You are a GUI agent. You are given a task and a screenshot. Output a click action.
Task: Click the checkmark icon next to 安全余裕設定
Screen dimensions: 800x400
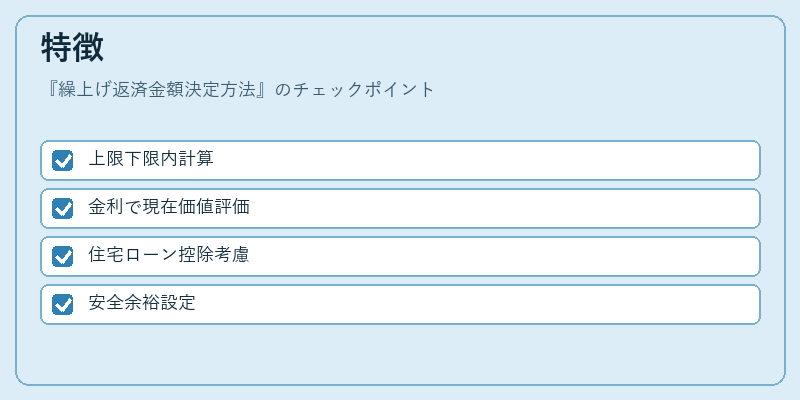[62, 305]
